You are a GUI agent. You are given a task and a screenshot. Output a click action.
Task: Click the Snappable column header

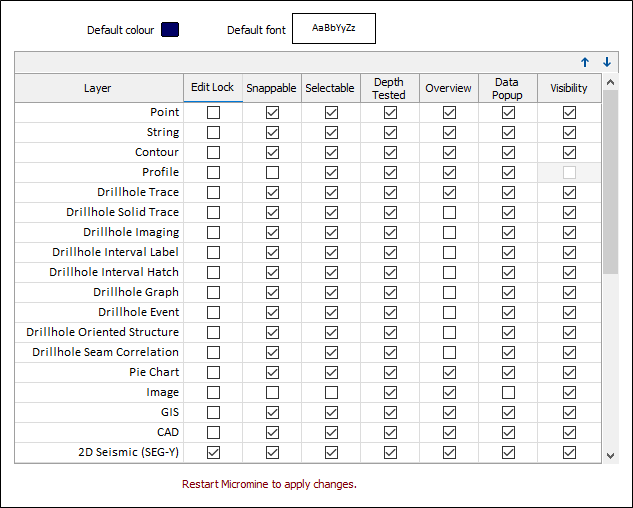tap(272, 88)
